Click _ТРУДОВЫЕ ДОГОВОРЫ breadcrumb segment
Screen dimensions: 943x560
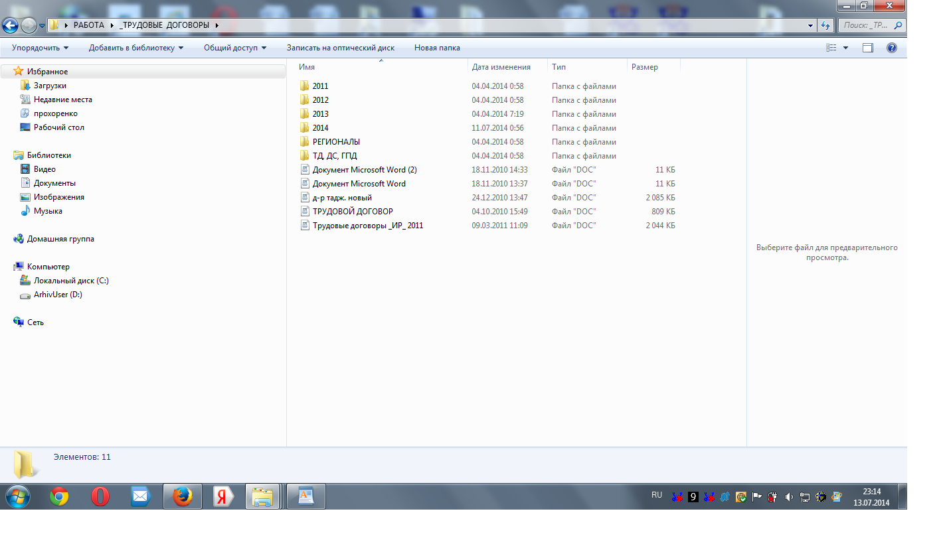tap(164, 25)
